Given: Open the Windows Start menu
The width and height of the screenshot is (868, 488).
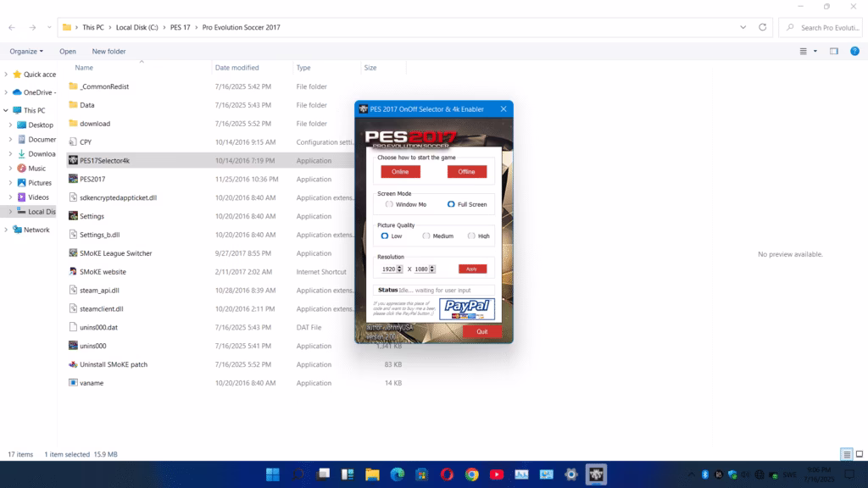Looking at the screenshot, I should [273, 474].
